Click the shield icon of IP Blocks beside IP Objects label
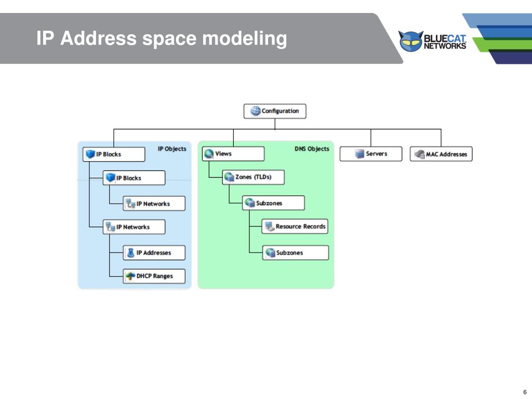The image size is (532, 399). (90, 154)
